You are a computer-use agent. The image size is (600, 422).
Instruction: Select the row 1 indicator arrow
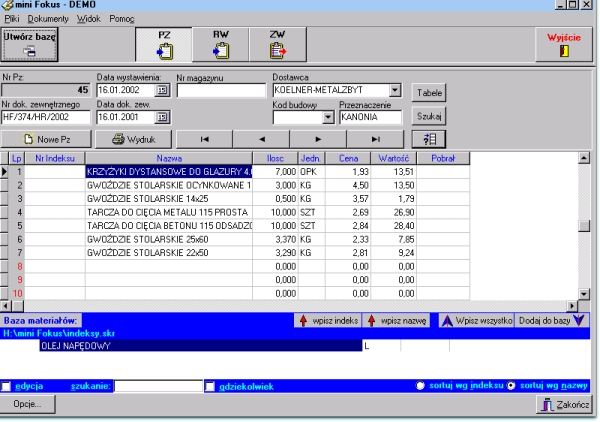point(4,172)
